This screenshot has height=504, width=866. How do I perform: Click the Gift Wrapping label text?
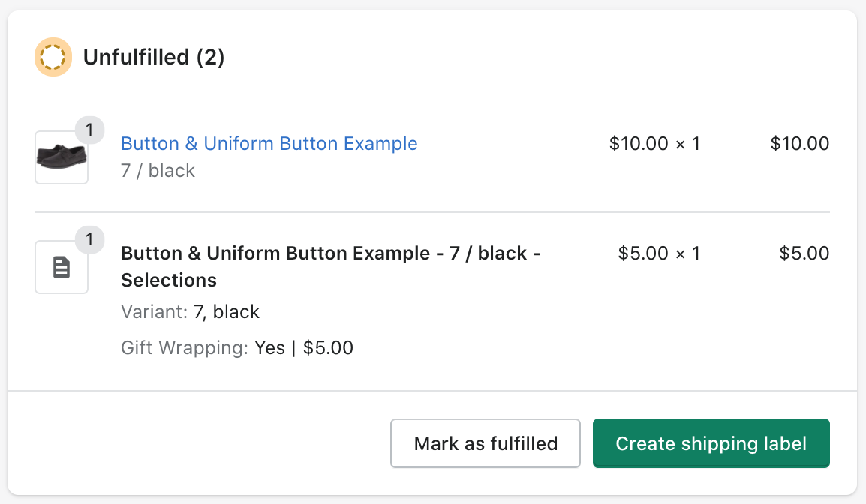(x=185, y=348)
